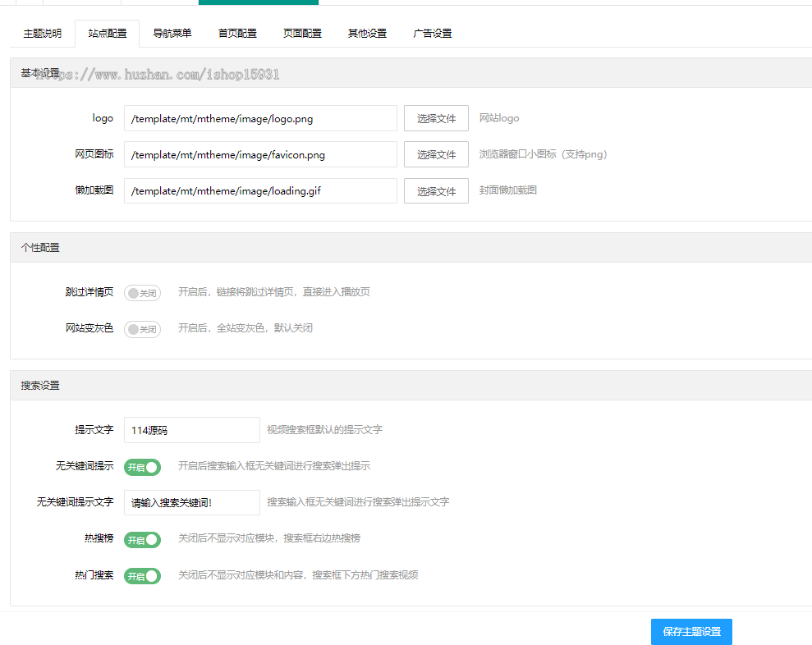Go to the 页面配置 tab
This screenshot has height=645, width=812.
302,34
